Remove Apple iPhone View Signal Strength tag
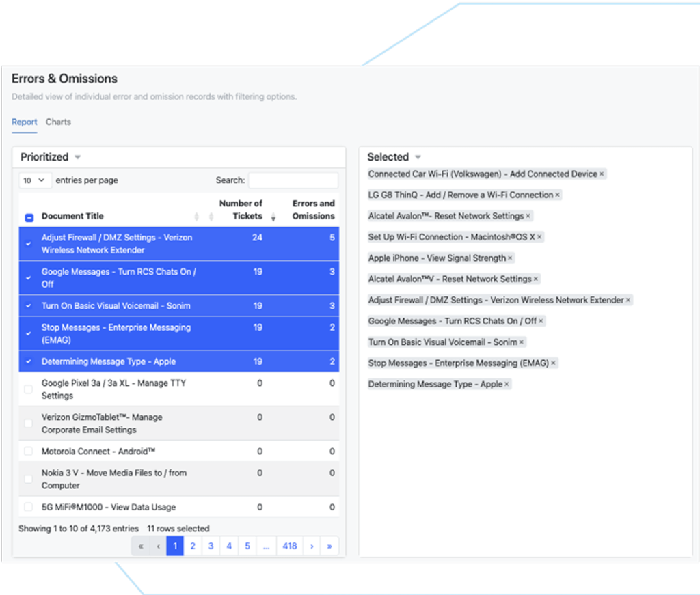This screenshot has height=595, width=700. pyautogui.click(x=511, y=258)
